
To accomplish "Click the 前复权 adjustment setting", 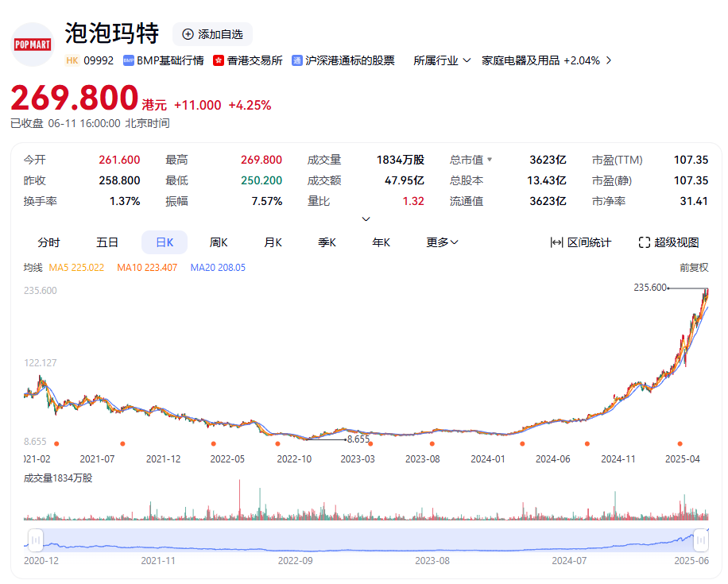I will point(693,268).
